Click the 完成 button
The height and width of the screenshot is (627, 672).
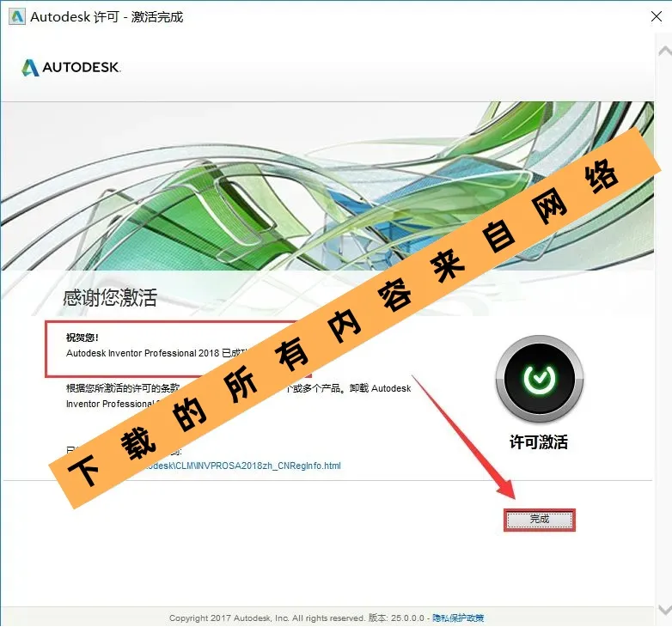point(539,520)
